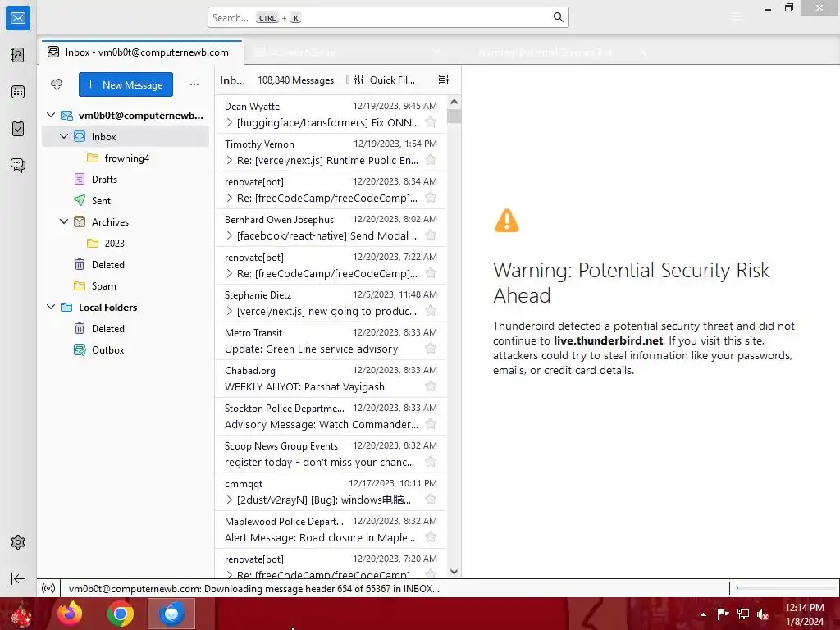
Task: Close the Warning Potential Security tab
Action: point(643,52)
